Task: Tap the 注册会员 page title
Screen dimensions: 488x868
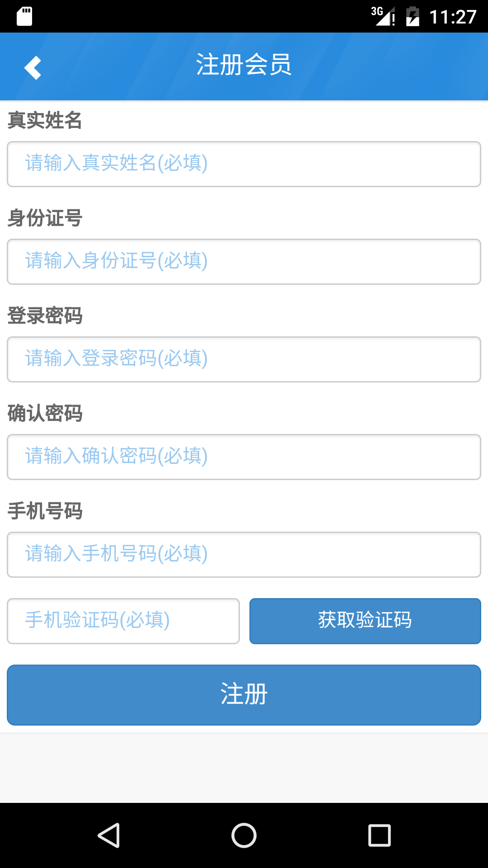Action: (x=244, y=65)
